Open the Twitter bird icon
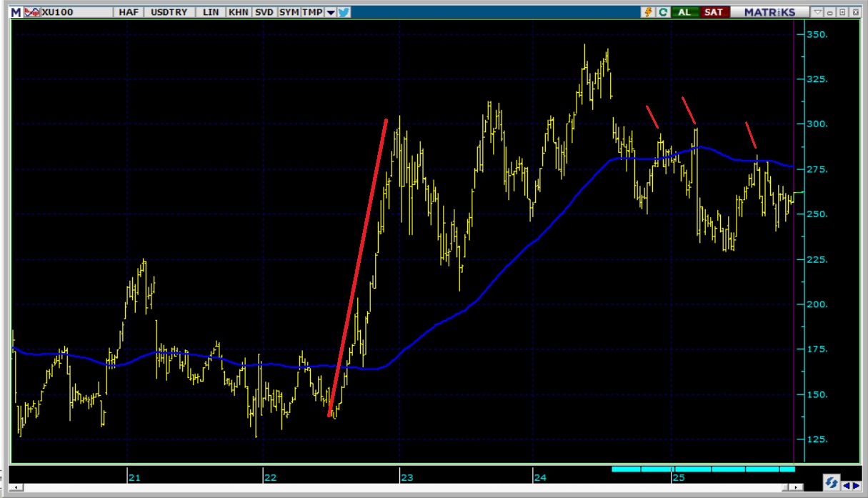This screenshot has height=498, width=868. (x=344, y=12)
